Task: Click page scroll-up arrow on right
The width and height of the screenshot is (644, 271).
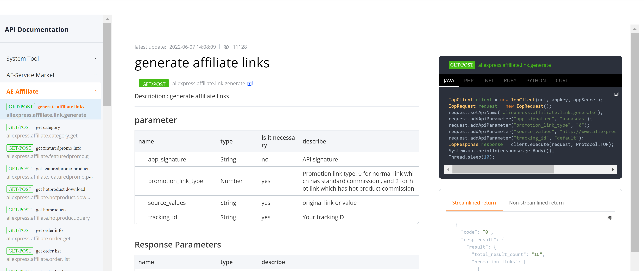Action: tap(635, 29)
